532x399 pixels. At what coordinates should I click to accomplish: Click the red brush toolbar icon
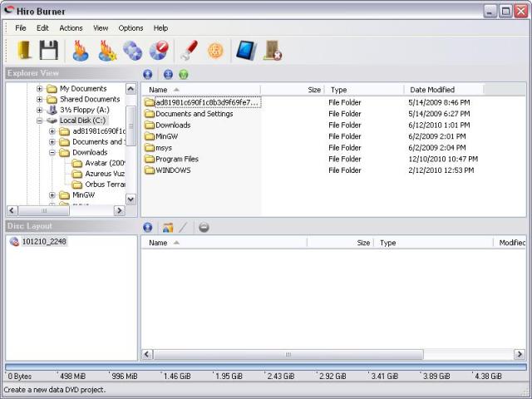point(189,51)
